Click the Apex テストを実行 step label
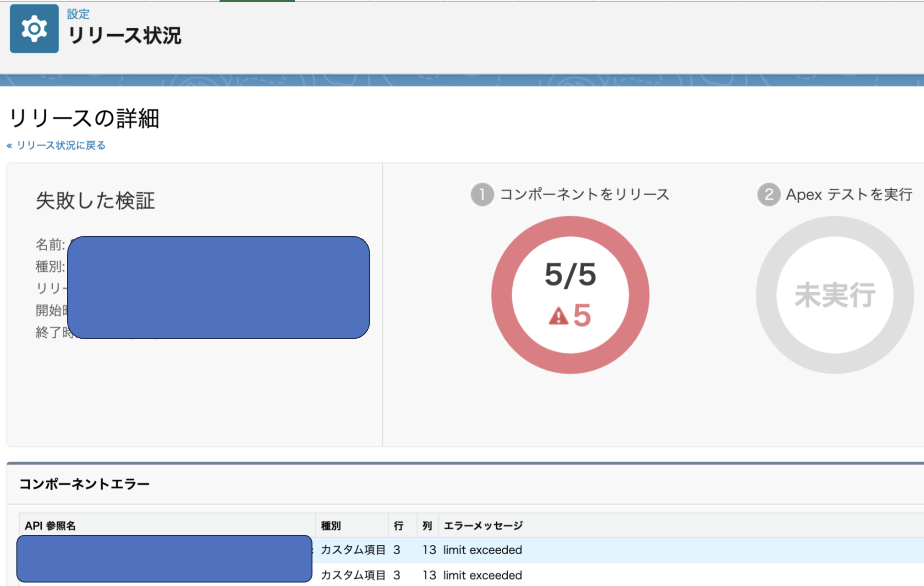The width and height of the screenshot is (924, 586). pos(849,194)
